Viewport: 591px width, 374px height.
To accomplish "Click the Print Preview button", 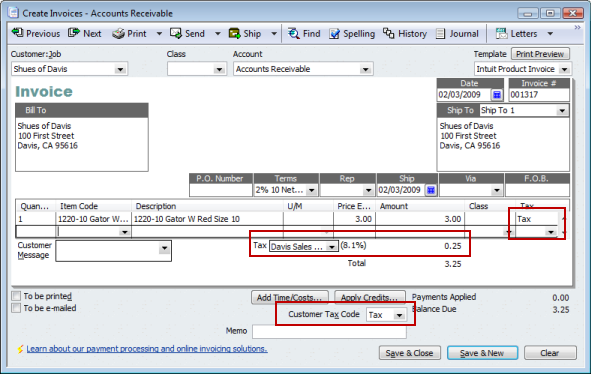I will pos(540,54).
